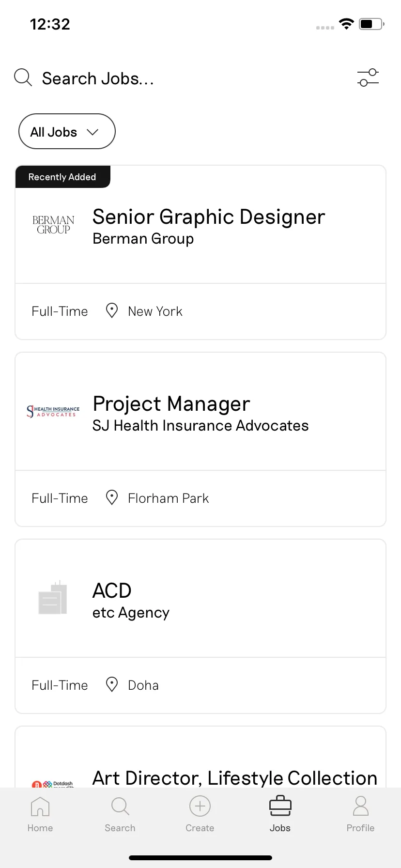Open the Profile tab icon

(361, 806)
